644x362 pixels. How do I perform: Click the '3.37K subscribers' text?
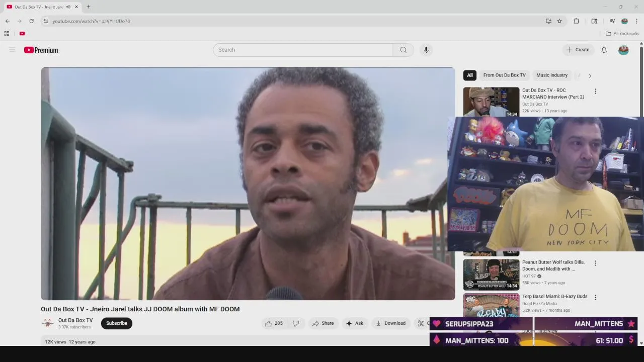pyautogui.click(x=74, y=327)
